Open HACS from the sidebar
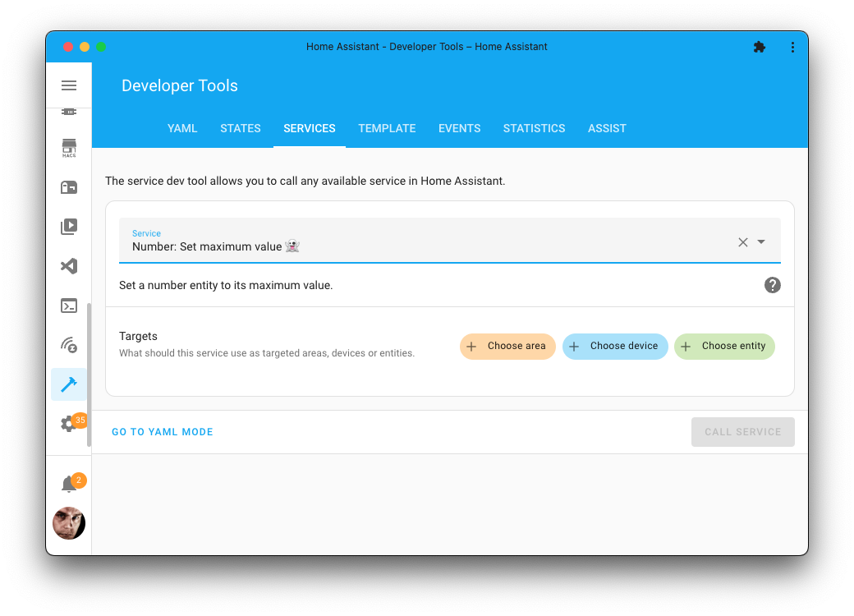Screen dimensions: 854x616 [69, 148]
